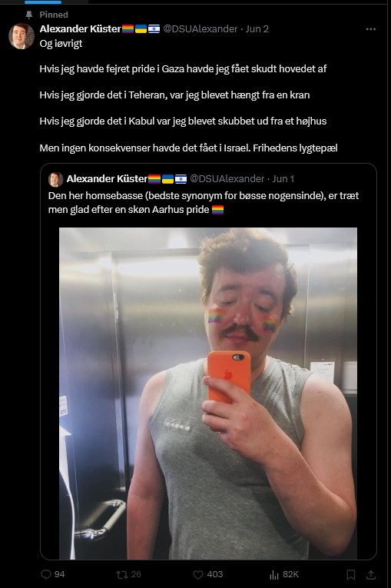Screen dimensions: 391x588
Task: Open the reply icon showing 94 comments
Action: pos(46,574)
